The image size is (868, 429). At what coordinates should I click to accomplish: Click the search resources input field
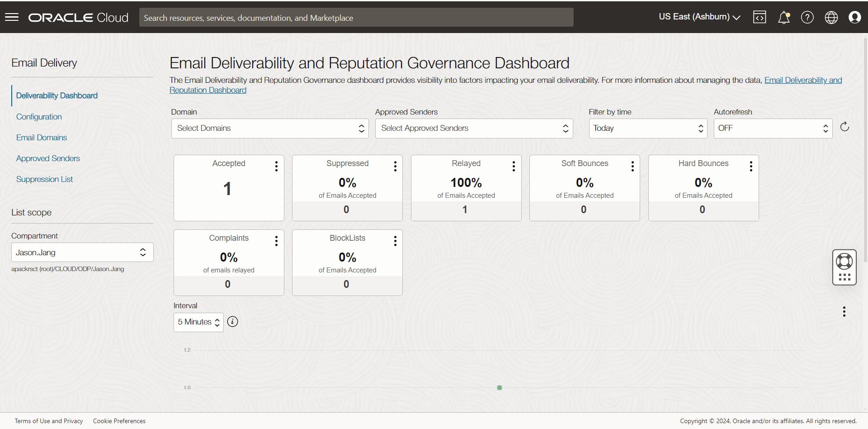pos(356,17)
